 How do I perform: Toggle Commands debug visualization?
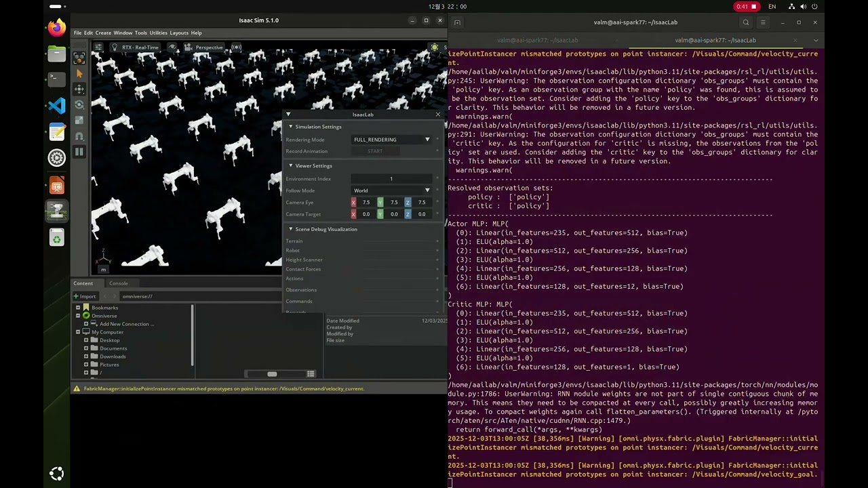[437, 302]
